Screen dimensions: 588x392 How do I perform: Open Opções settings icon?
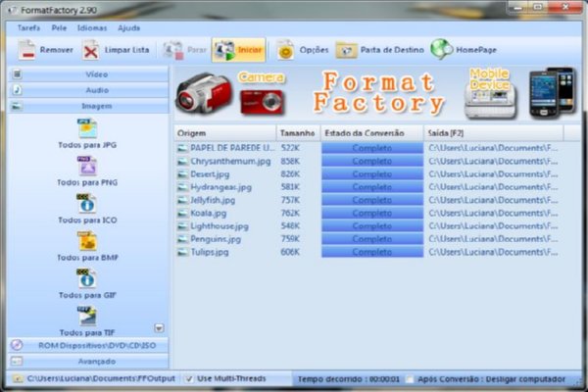pos(285,50)
